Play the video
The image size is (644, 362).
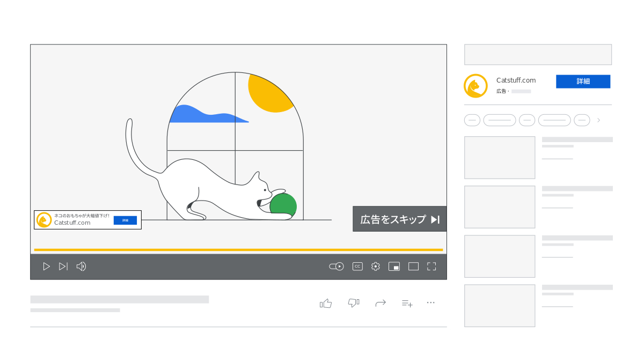click(x=46, y=267)
